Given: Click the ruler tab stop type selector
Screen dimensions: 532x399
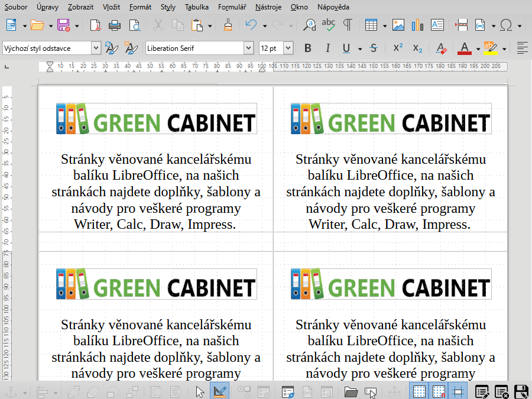Looking at the screenshot, I should click(7, 67).
